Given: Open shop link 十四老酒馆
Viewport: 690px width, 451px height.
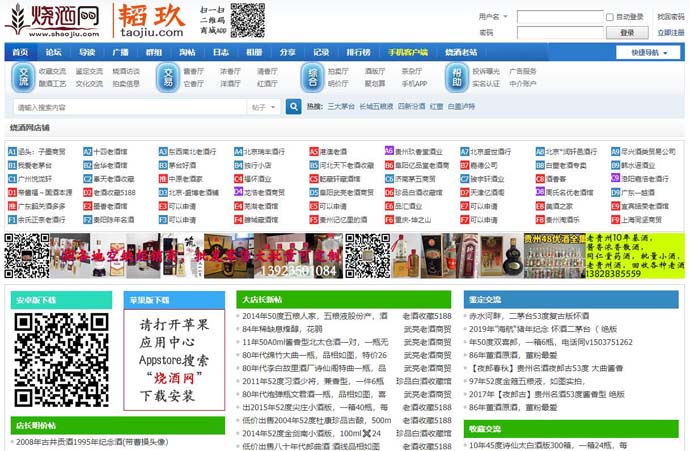Looking at the screenshot, I should click(110, 152).
